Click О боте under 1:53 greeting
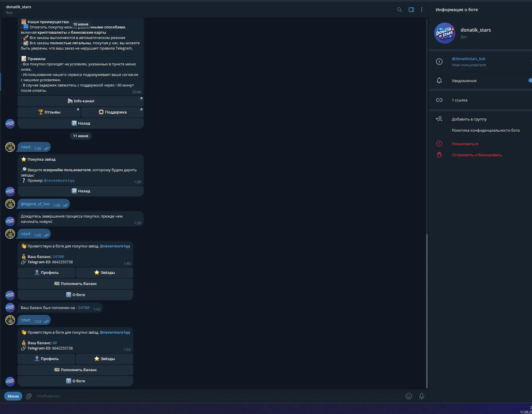The image size is (532, 414). pyautogui.click(x=75, y=381)
